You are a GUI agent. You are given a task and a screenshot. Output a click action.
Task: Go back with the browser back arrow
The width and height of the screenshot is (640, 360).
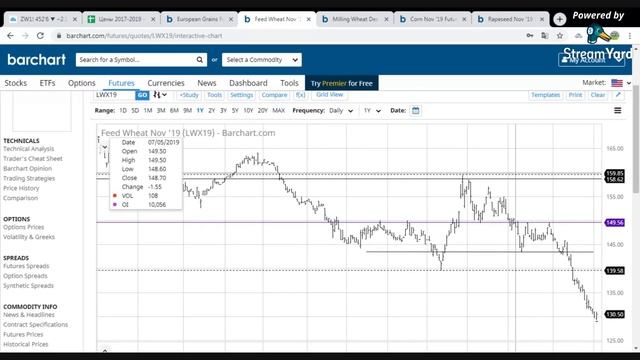click(x=10, y=36)
